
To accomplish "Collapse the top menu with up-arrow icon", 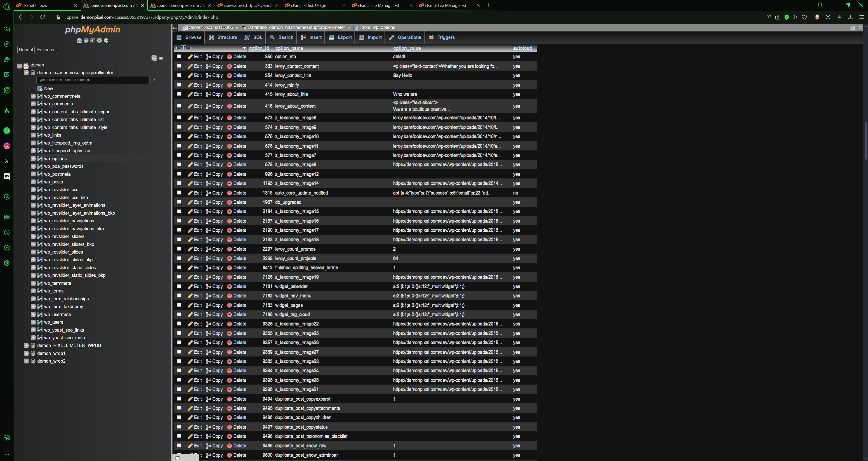I will point(860,28).
